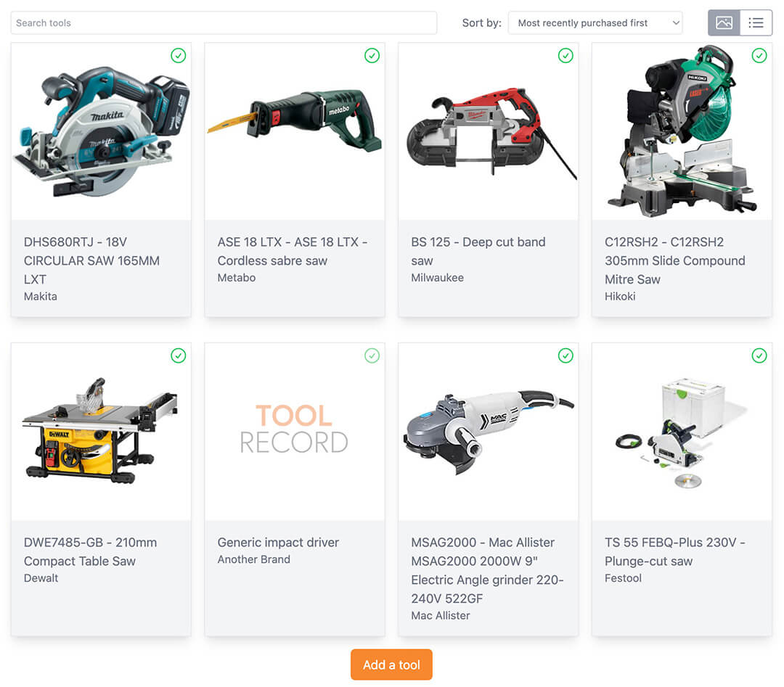Click check icon on Mac Allister grinder card
This screenshot has height=687, width=784.
click(565, 355)
